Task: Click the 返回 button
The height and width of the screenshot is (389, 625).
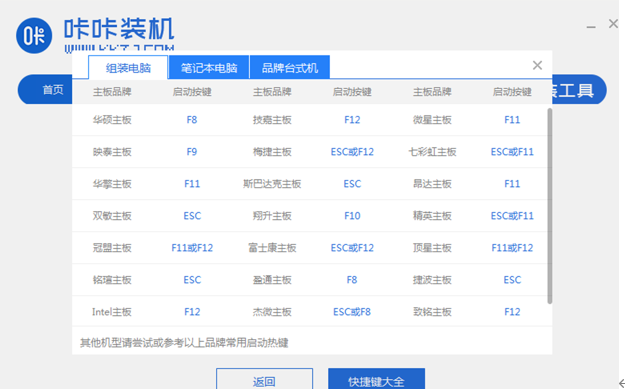Action: 264,379
